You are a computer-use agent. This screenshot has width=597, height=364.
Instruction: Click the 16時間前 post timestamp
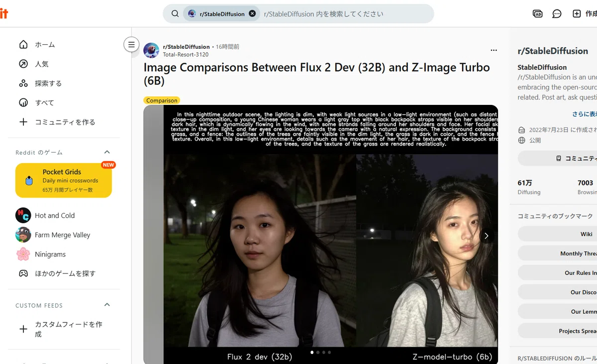(x=227, y=47)
